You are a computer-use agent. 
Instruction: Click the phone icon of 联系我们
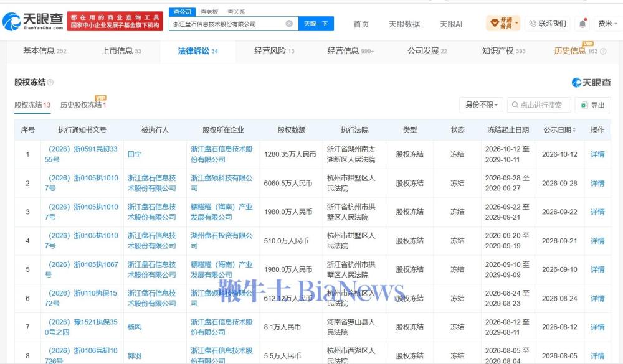pos(533,24)
